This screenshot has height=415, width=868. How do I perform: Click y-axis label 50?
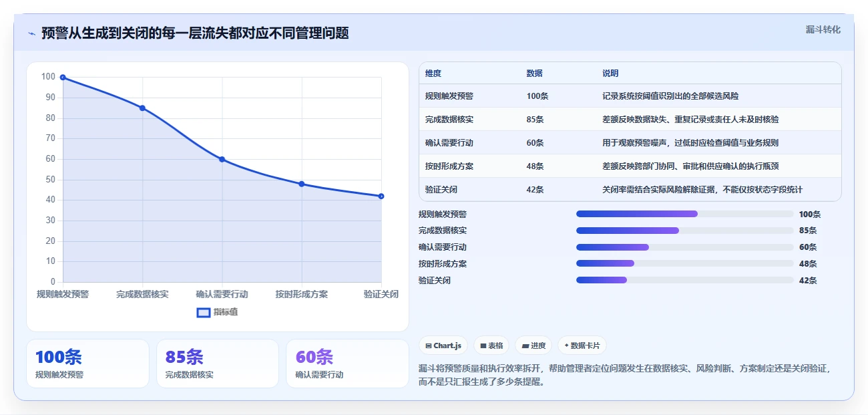[50, 179]
